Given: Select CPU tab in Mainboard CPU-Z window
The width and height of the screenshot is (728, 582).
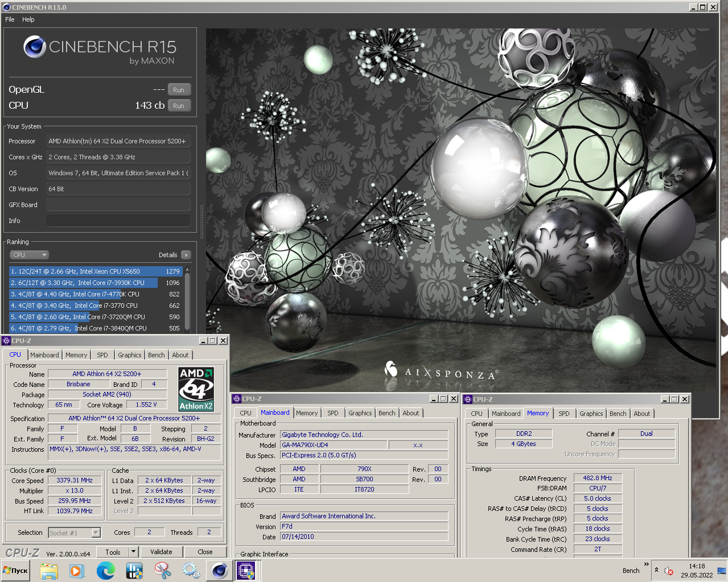Looking at the screenshot, I should point(245,413).
